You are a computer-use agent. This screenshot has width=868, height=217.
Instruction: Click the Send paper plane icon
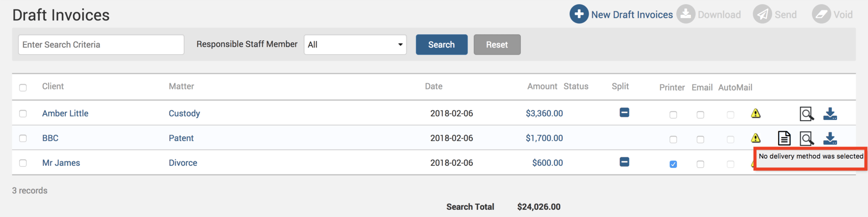click(x=762, y=14)
